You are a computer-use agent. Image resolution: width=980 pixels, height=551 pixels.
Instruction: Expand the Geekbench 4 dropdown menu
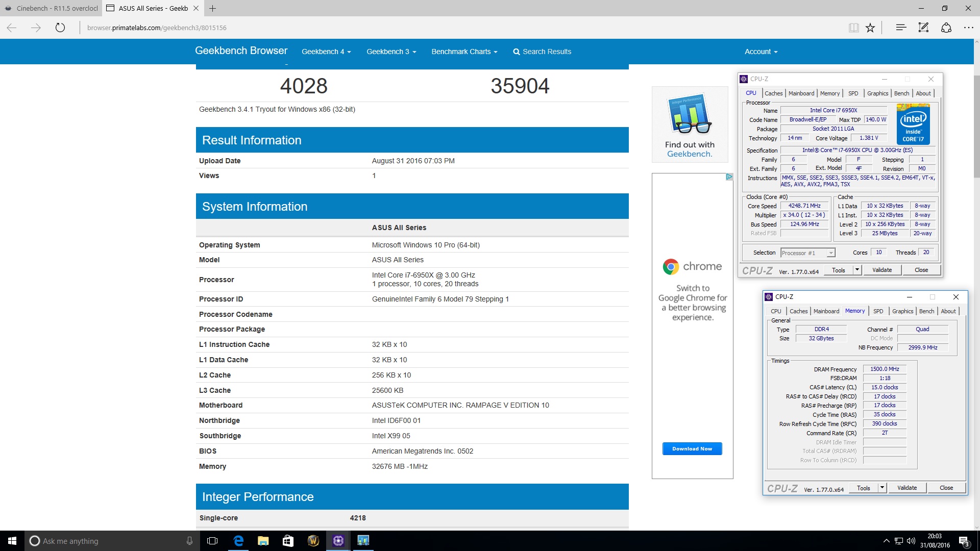(326, 52)
